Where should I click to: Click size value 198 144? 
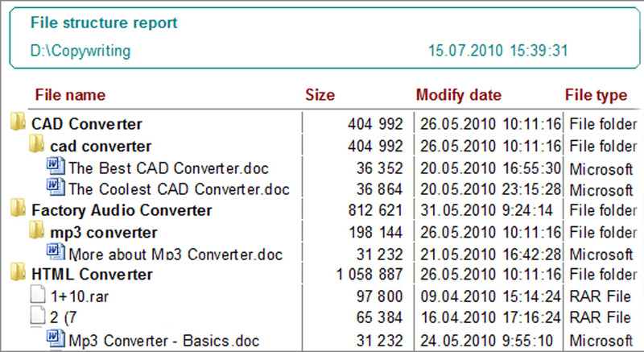(375, 233)
